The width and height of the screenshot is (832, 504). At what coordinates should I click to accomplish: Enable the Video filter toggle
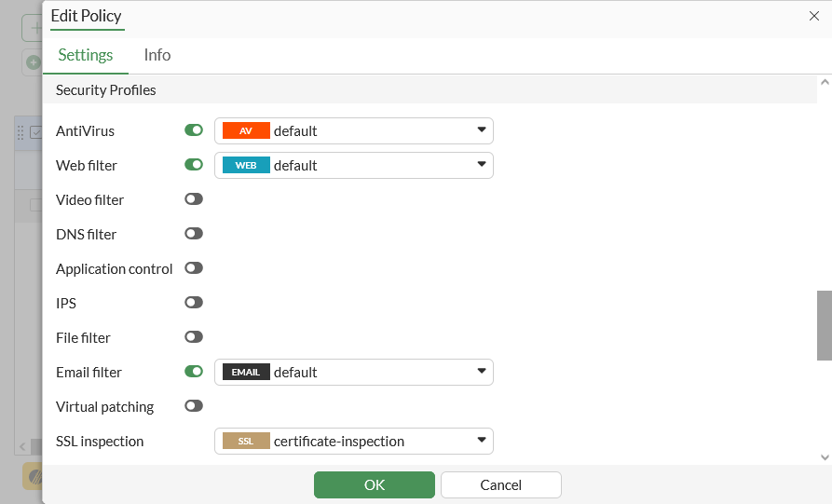[x=194, y=199]
